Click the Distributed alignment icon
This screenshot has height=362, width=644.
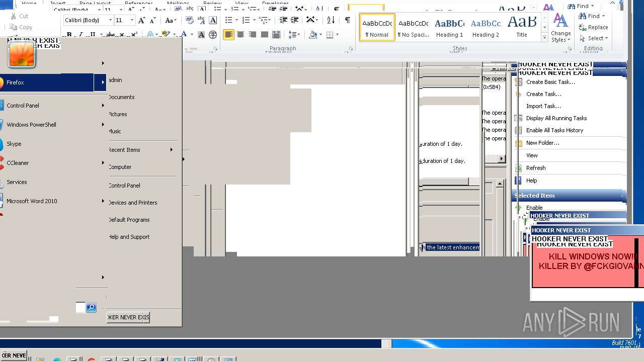point(276,35)
